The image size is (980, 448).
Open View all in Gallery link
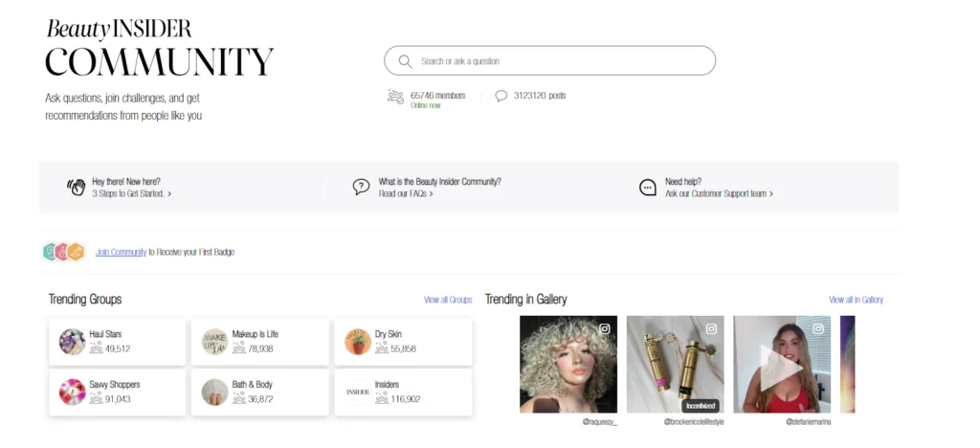[x=856, y=300]
